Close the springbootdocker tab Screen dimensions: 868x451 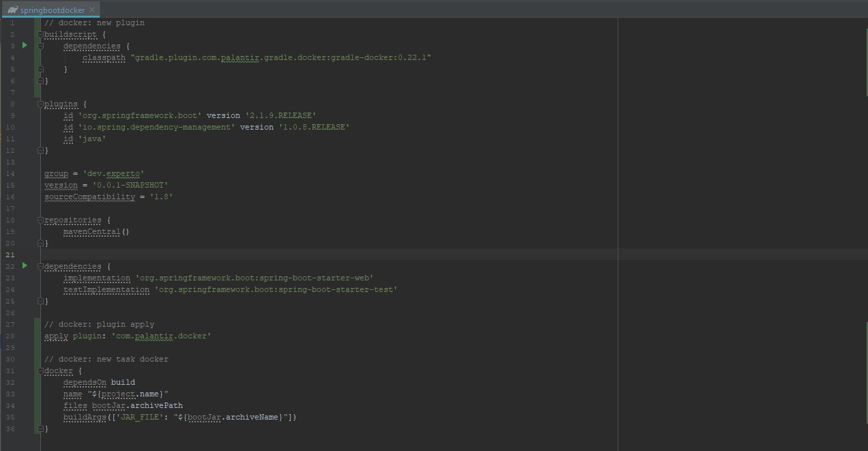92,10
